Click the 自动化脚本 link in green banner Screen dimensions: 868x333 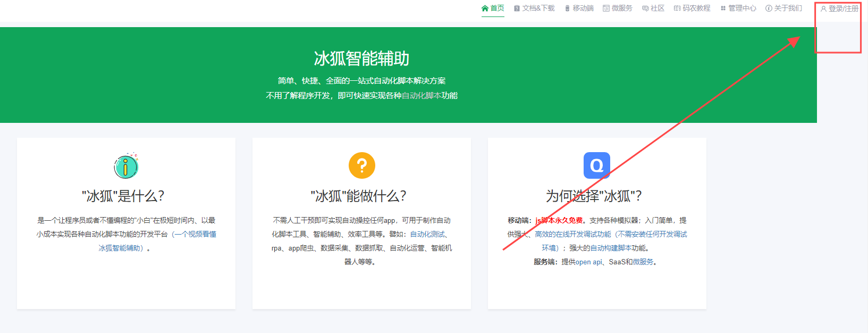click(x=422, y=96)
